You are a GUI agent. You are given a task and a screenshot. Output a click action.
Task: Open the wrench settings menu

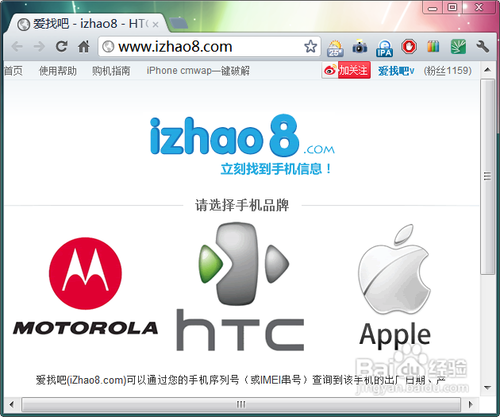click(x=482, y=47)
